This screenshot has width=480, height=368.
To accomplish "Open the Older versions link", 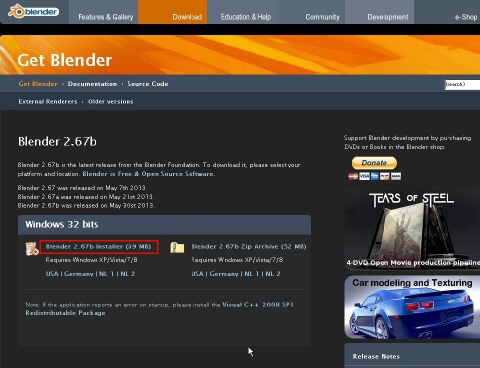I will pos(111,101).
